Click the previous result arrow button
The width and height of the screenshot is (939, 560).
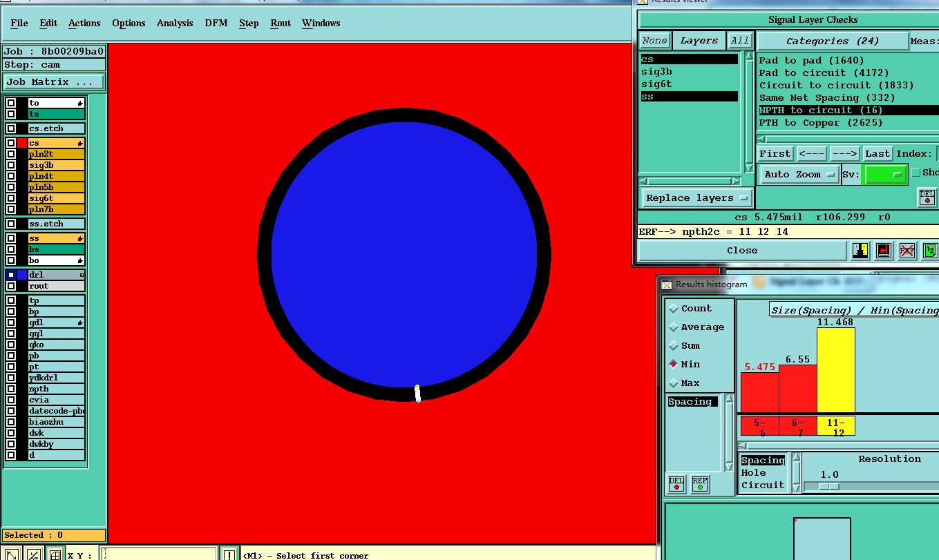point(811,153)
